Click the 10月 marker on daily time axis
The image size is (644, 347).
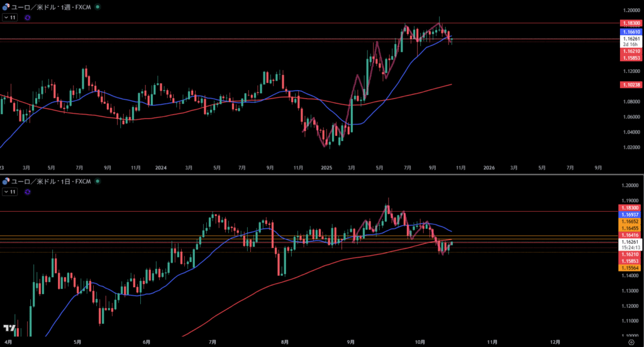point(421,342)
